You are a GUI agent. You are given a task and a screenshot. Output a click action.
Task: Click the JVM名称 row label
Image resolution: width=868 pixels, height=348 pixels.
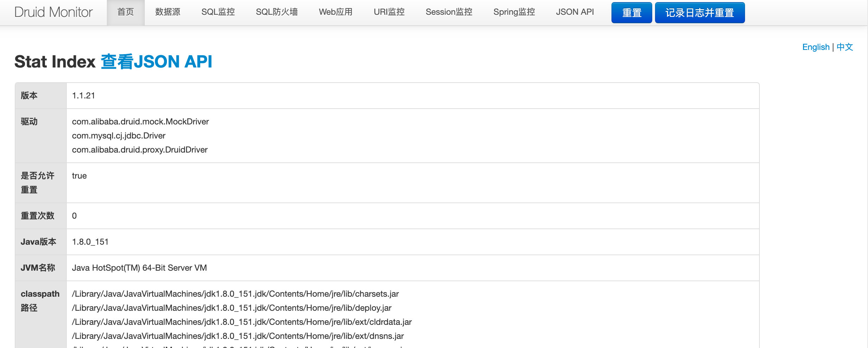point(38,268)
